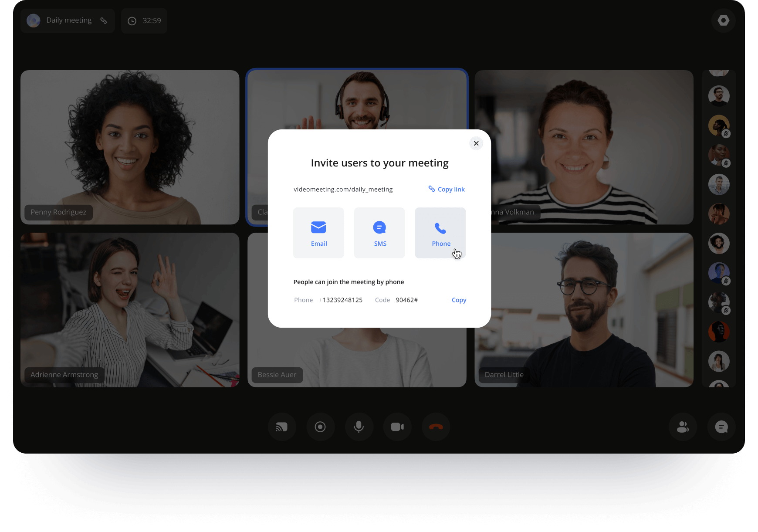Screen dimensions: 758x532
Task: Select the Phone invite option
Action: pos(440,233)
